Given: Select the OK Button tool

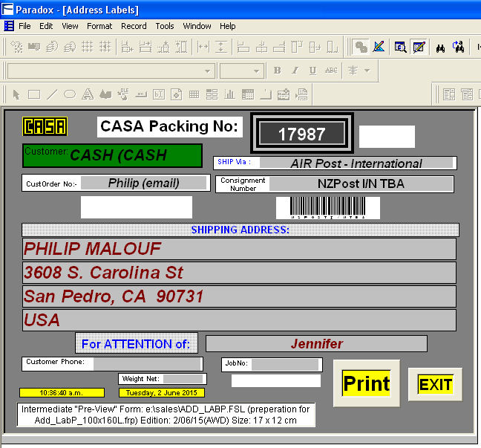Looking at the screenshot, I should coord(141,94).
